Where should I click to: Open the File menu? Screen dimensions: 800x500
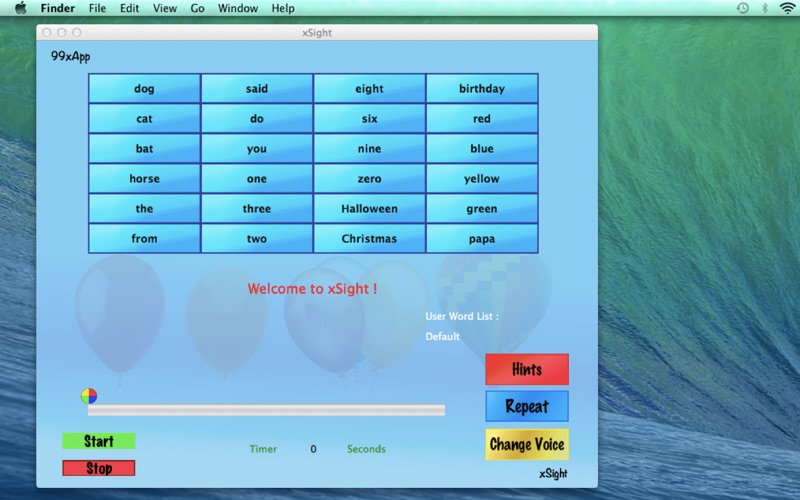[97, 8]
